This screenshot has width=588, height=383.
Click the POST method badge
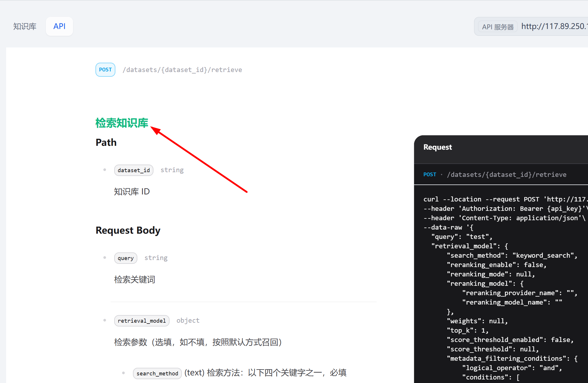pos(105,70)
